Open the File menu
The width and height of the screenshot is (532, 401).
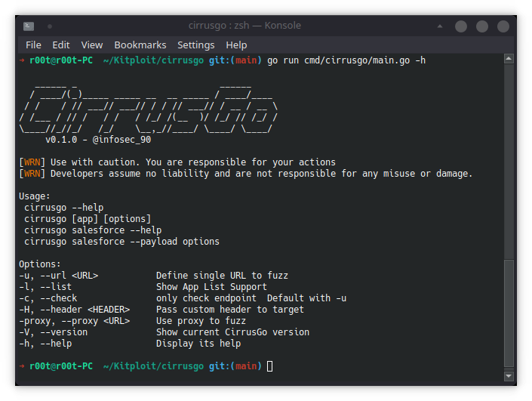pos(33,45)
